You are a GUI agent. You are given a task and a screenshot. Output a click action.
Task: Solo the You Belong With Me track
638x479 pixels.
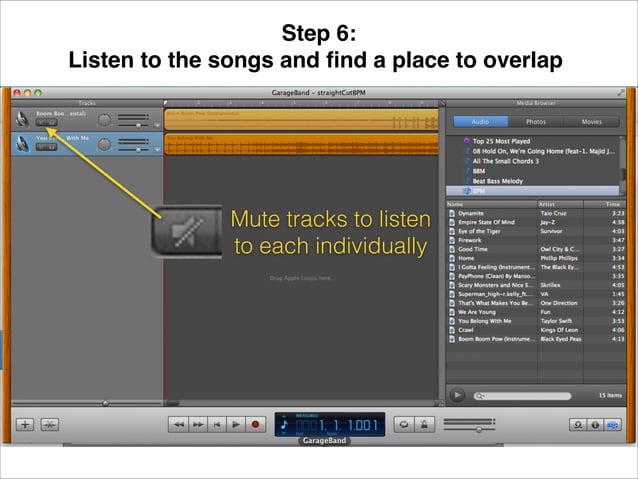tap(52, 147)
